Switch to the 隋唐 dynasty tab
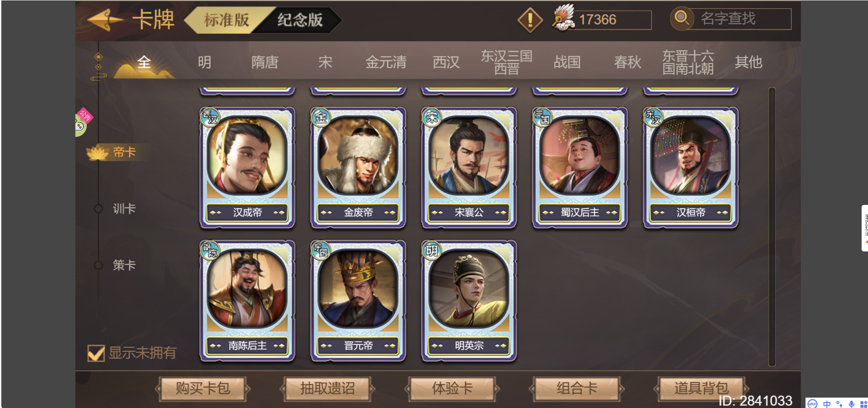The width and height of the screenshot is (868, 408). coord(265,62)
